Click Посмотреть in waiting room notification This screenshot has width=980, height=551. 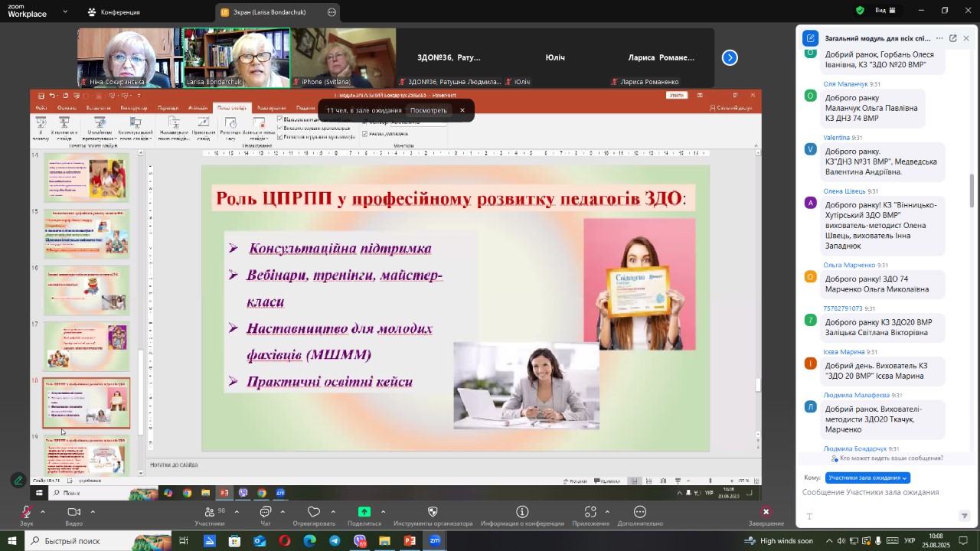tap(428, 110)
